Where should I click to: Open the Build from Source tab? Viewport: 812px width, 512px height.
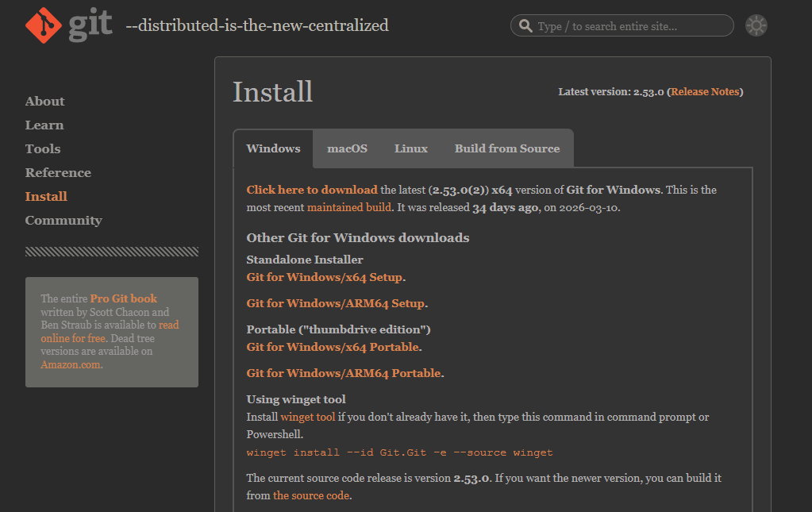coord(506,148)
